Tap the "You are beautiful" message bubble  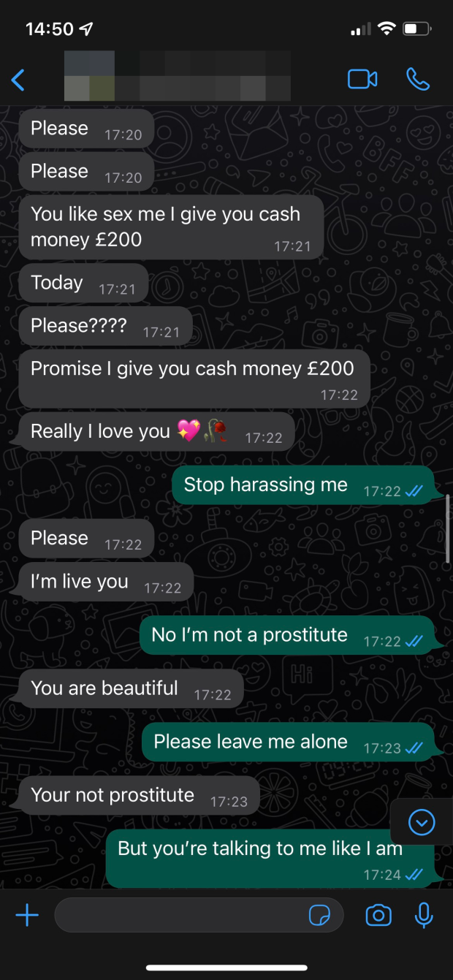click(x=131, y=689)
